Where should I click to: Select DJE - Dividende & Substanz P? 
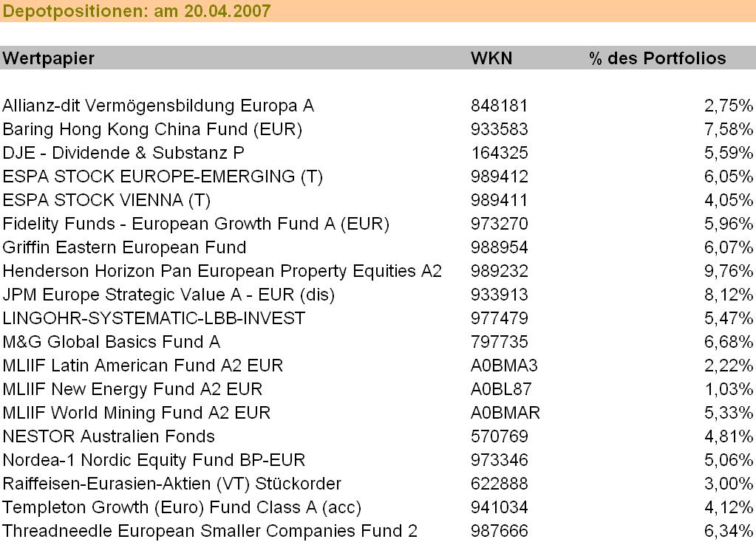pos(123,153)
